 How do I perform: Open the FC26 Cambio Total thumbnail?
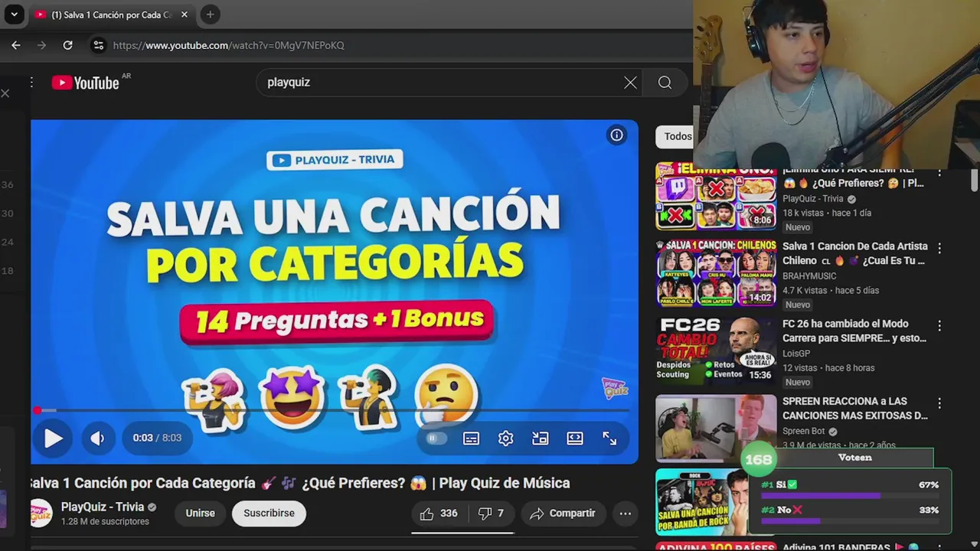click(716, 350)
